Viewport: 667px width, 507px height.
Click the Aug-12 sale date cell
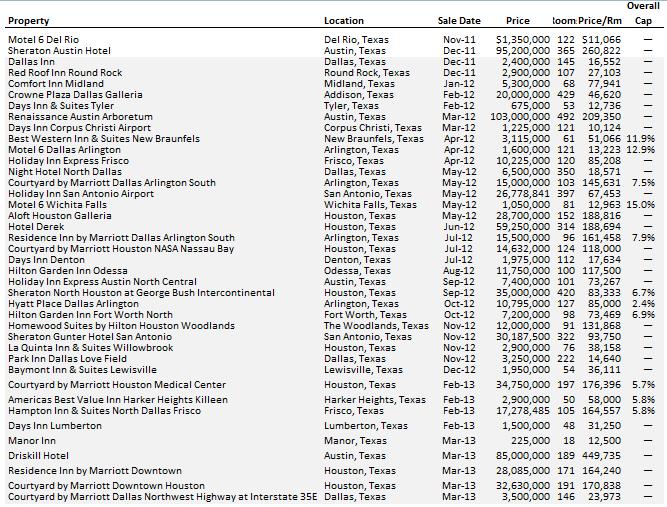pos(458,271)
